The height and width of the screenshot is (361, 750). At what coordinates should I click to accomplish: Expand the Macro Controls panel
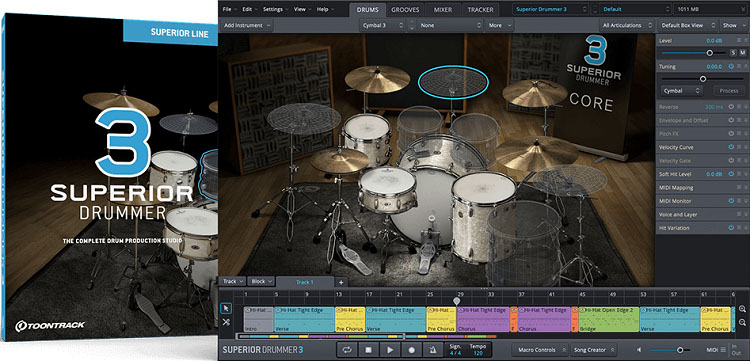tap(540, 350)
